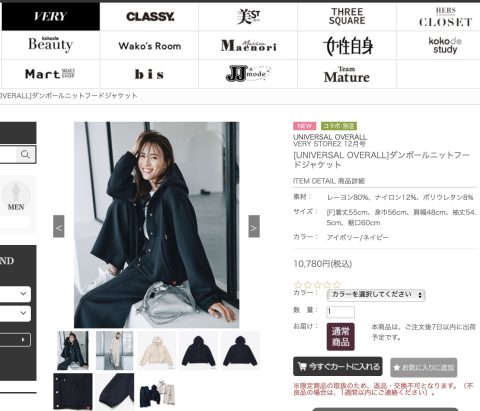
Task: Open the CLASSY. magazine logo tab
Action: [x=150, y=16]
